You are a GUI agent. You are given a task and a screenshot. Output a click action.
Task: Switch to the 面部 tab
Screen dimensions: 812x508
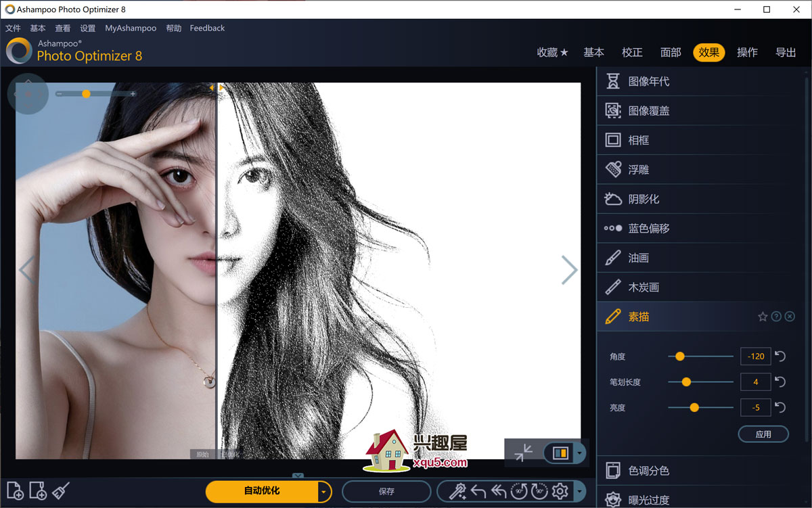tap(671, 52)
